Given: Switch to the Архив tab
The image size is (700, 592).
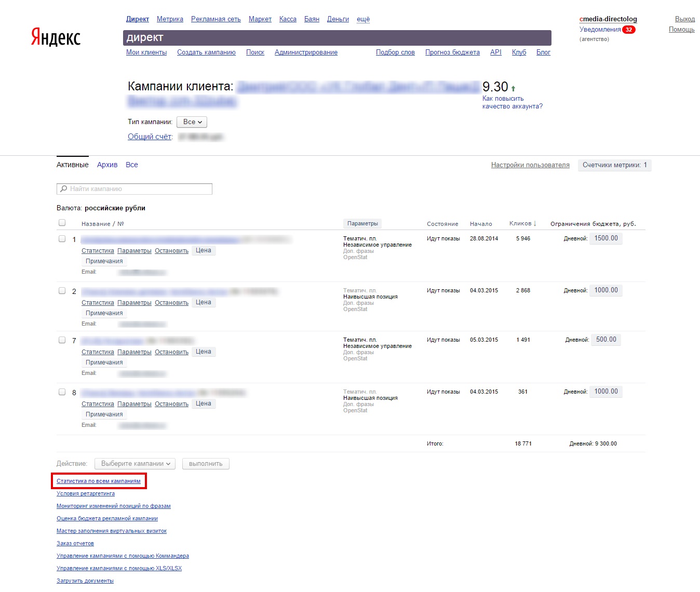Looking at the screenshot, I should click(107, 165).
